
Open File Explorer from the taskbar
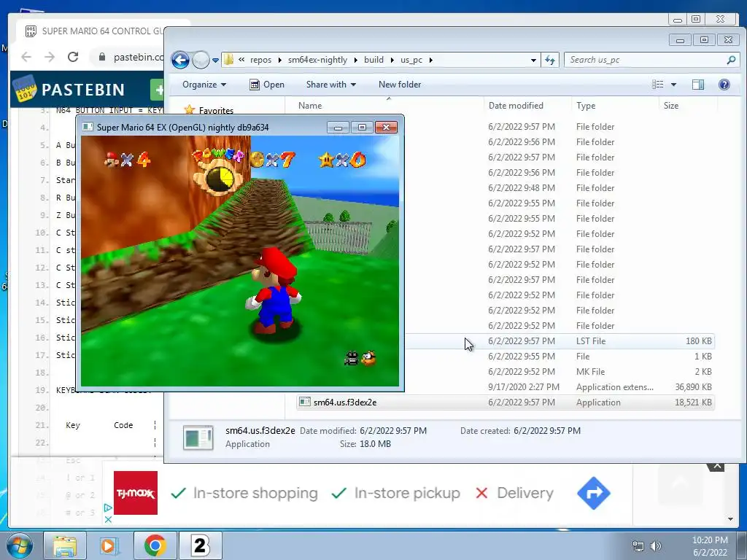click(x=65, y=545)
